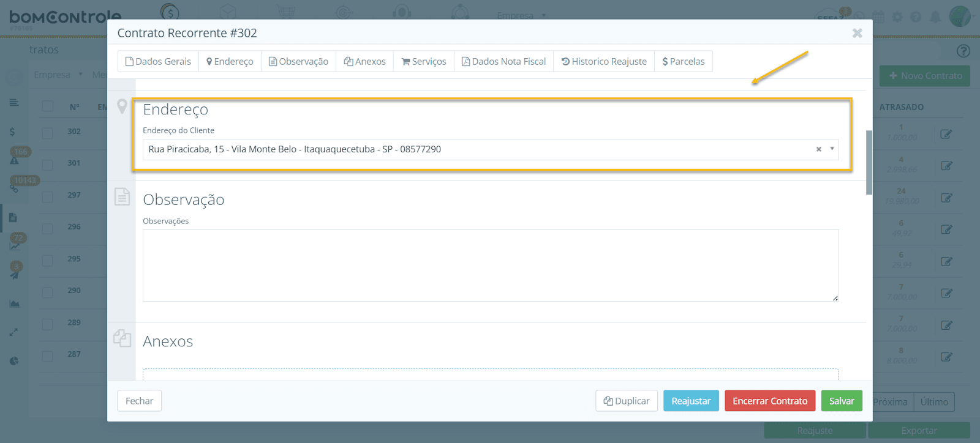Clear the selected client address with x
Screen dimensions: 980x443
point(818,149)
